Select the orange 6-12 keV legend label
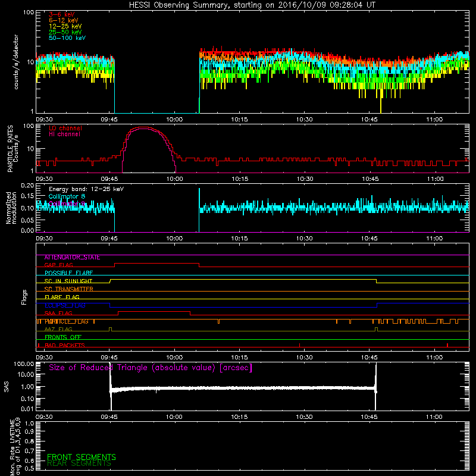Image resolution: width=476 pixels, height=476 pixels. tap(64, 20)
